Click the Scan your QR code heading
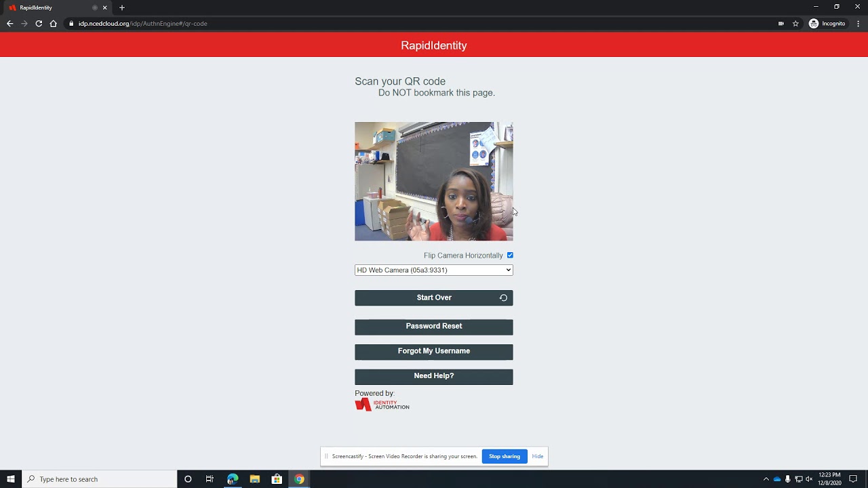 coord(400,81)
